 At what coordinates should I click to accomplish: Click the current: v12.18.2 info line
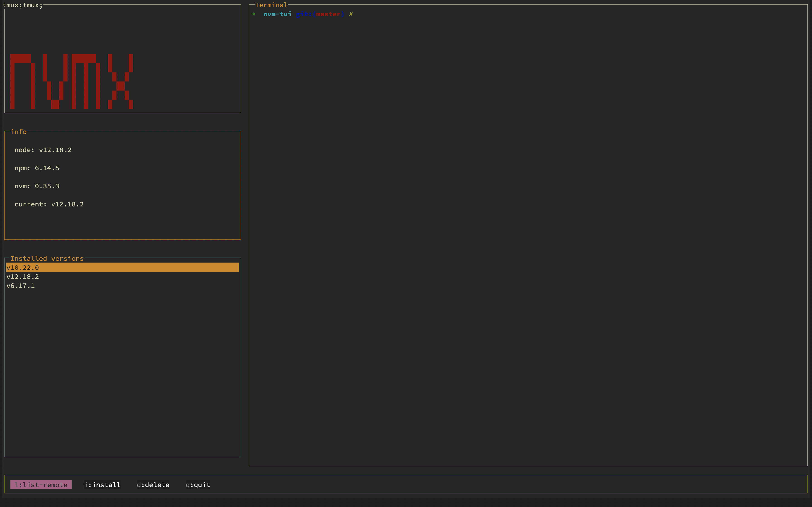click(49, 204)
